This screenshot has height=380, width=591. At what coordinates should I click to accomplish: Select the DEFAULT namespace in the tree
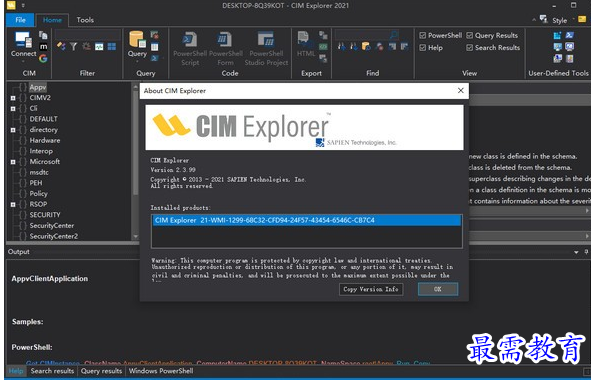pyautogui.click(x=44, y=119)
